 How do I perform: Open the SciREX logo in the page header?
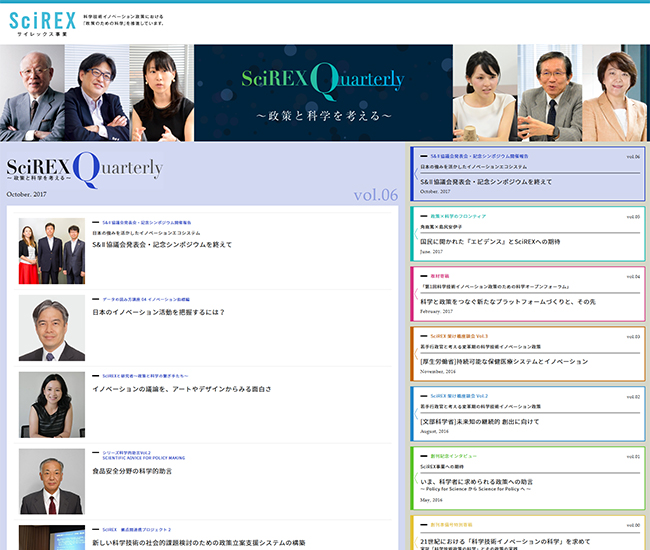click(x=42, y=24)
